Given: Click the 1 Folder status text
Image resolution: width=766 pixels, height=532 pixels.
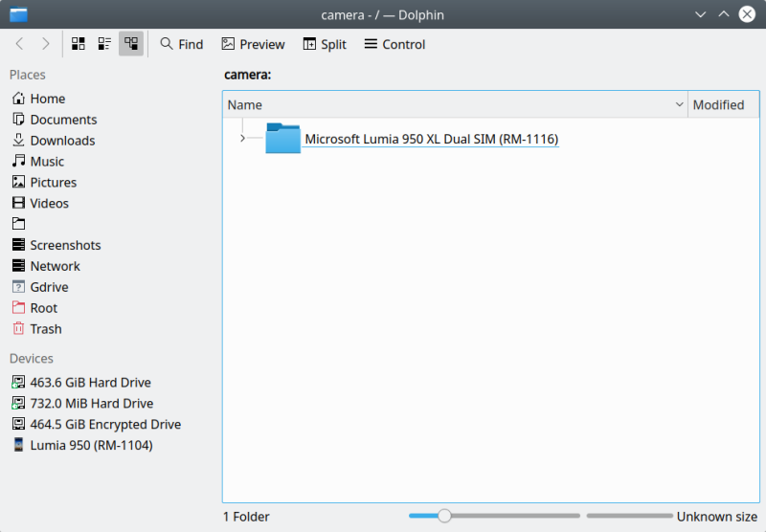Looking at the screenshot, I should pyautogui.click(x=246, y=517).
